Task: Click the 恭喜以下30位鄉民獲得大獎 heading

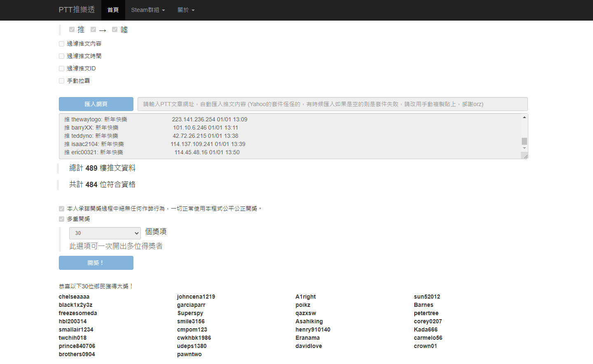Action: click(96, 286)
